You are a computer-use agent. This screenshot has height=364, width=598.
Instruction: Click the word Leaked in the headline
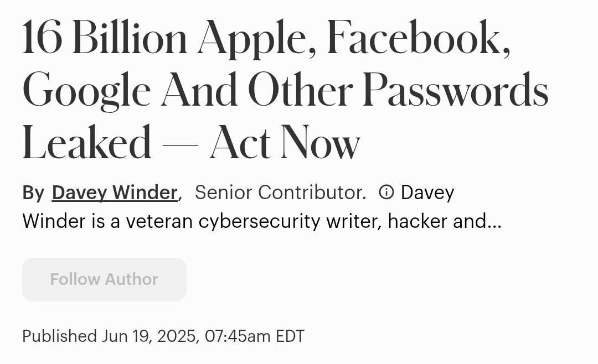[86, 142]
